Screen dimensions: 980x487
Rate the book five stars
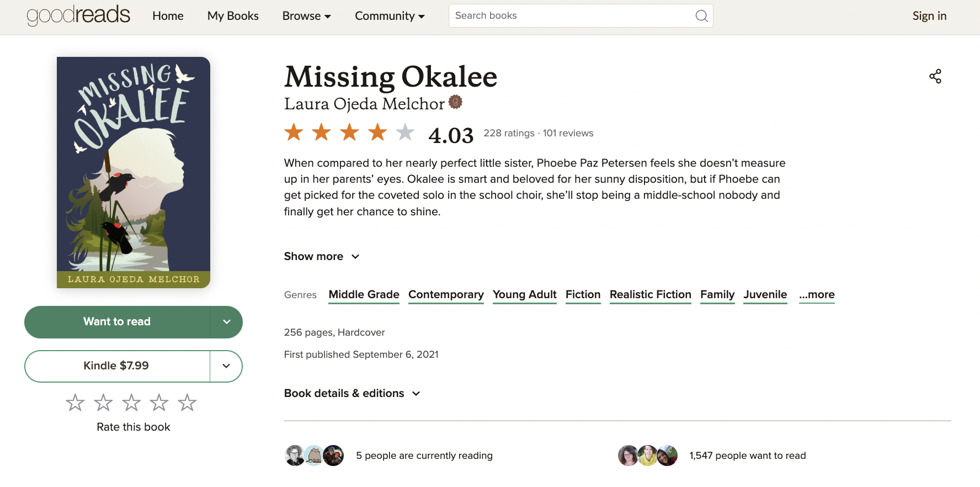[x=188, y=403]
